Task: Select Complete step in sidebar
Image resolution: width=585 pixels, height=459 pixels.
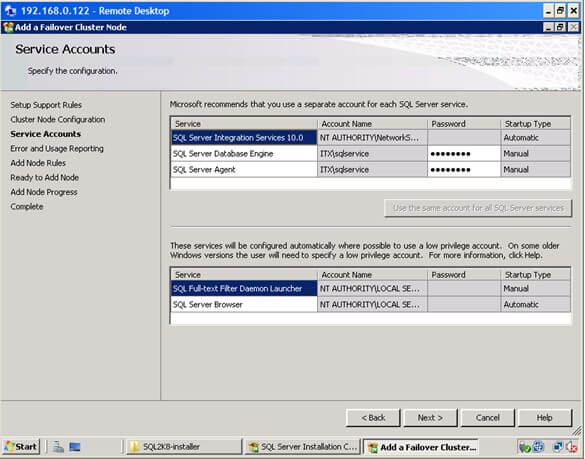Action: pyautogui.click(x=26, y=207)
